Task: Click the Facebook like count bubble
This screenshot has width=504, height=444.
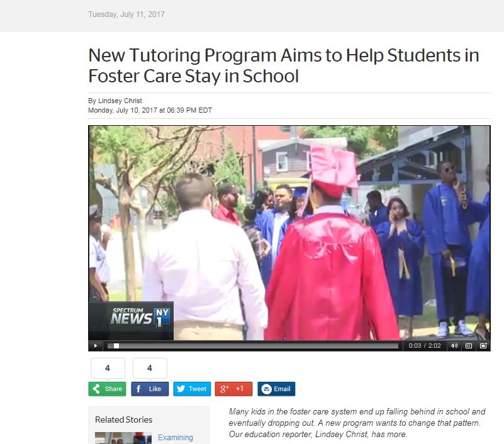Action: [150, 368]
